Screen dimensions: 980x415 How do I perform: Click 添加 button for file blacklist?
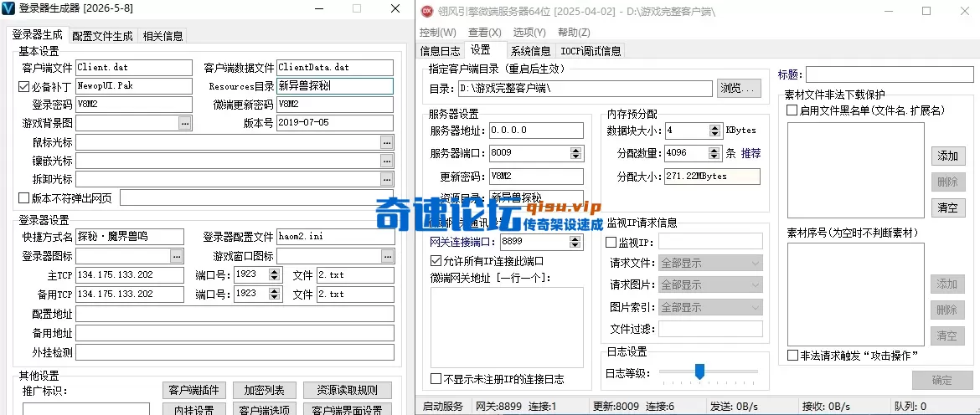click(x=947, y=156)
